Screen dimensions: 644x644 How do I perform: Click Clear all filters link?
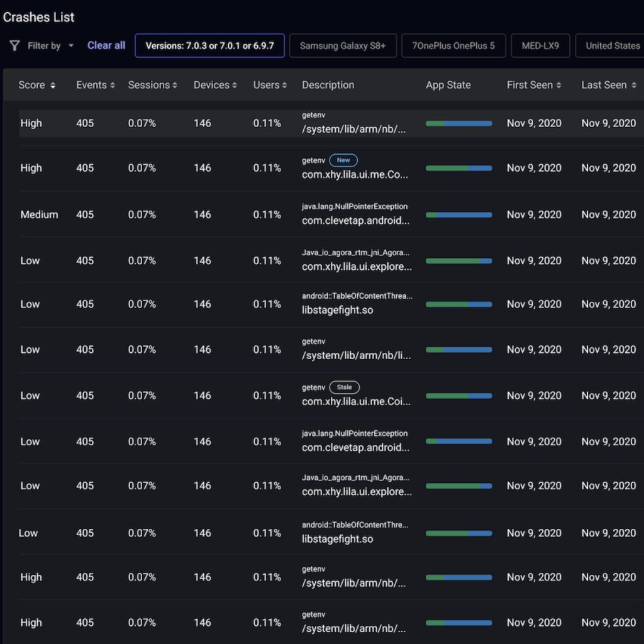click(106, 45)
